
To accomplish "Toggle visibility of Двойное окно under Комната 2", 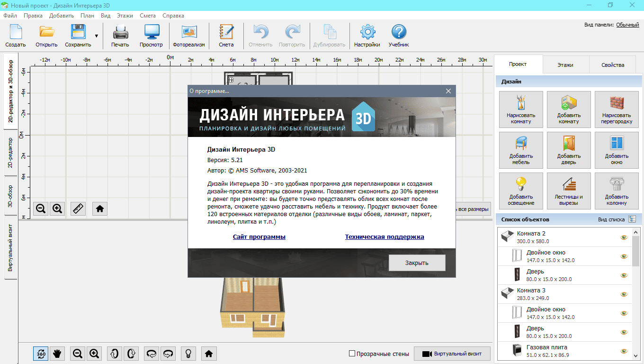I will (624, 256).
